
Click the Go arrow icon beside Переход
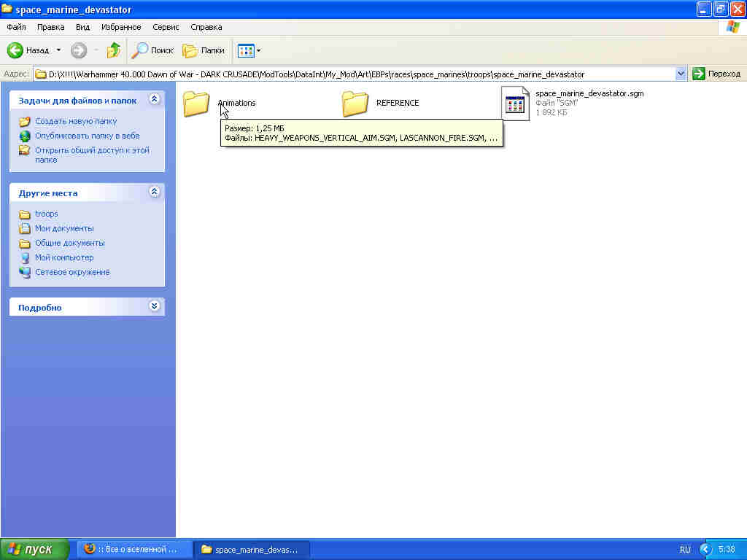coord(698,74)
